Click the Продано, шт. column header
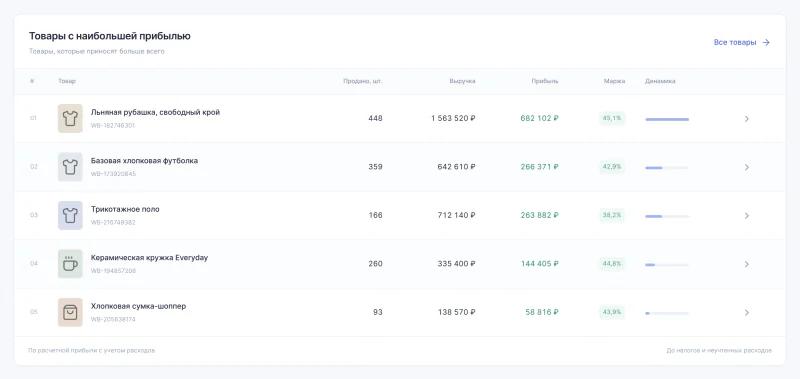Image resolution: width=800 pixels, height=379 pixels. coord(363,81)
